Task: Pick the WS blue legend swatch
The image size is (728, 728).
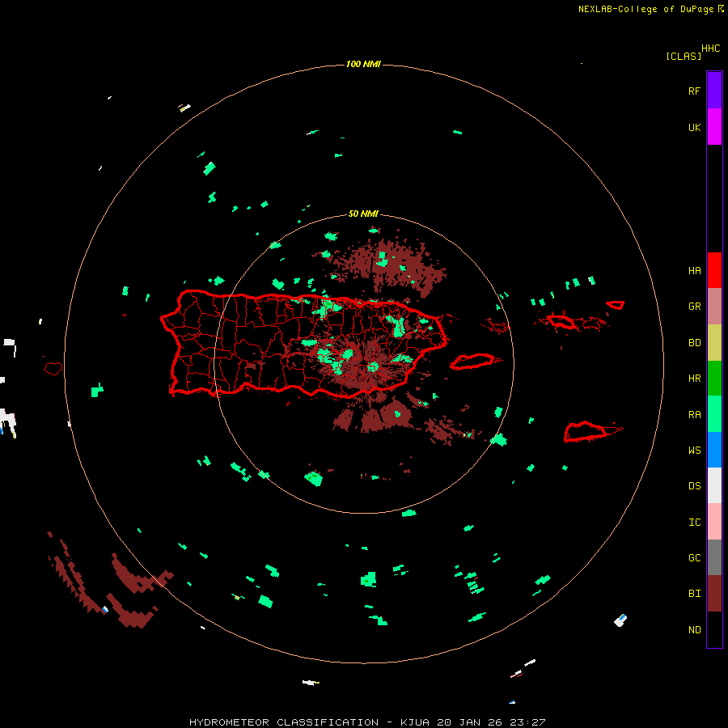Action: (x=714, y=450)
